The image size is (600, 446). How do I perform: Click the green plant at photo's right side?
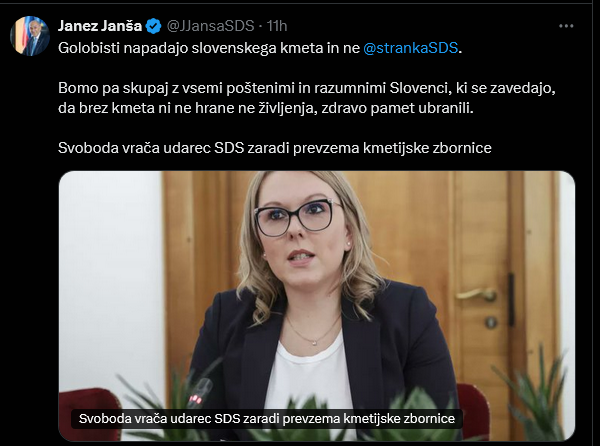[x=535, y=394]
